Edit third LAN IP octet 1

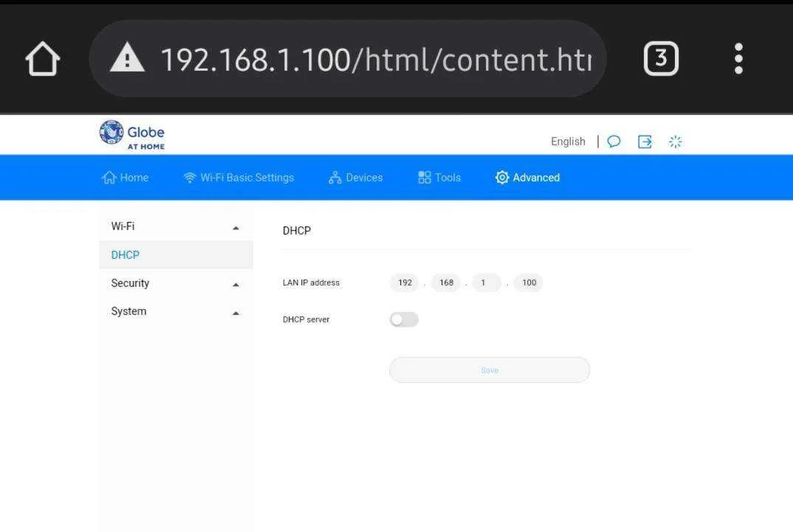[486, 283]
